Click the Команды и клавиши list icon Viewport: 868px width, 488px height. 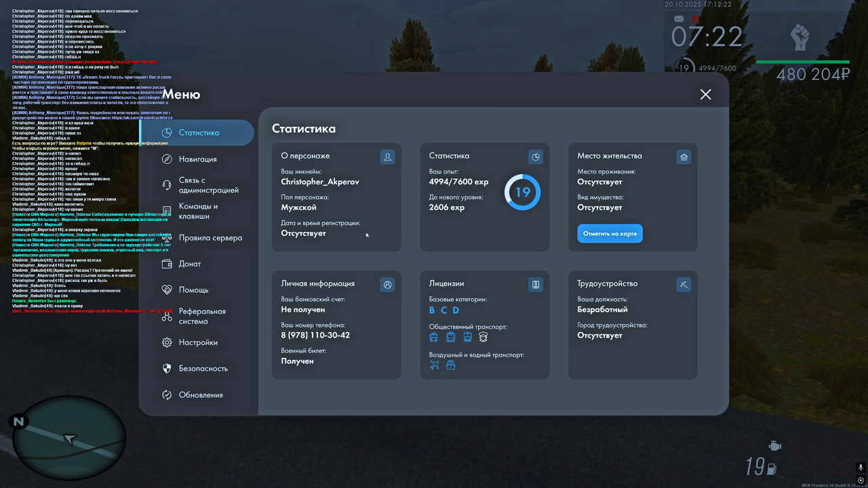click(x=167, y=211)
